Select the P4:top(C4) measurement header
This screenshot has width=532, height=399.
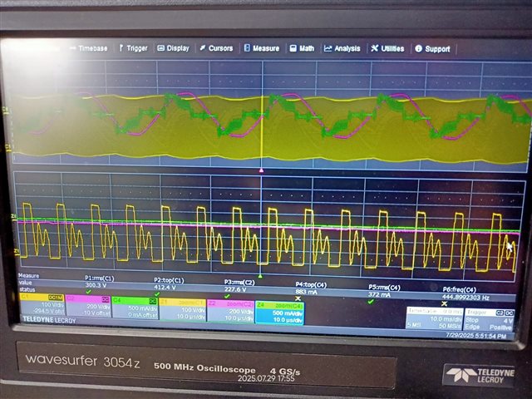click(x=311, y=284)
